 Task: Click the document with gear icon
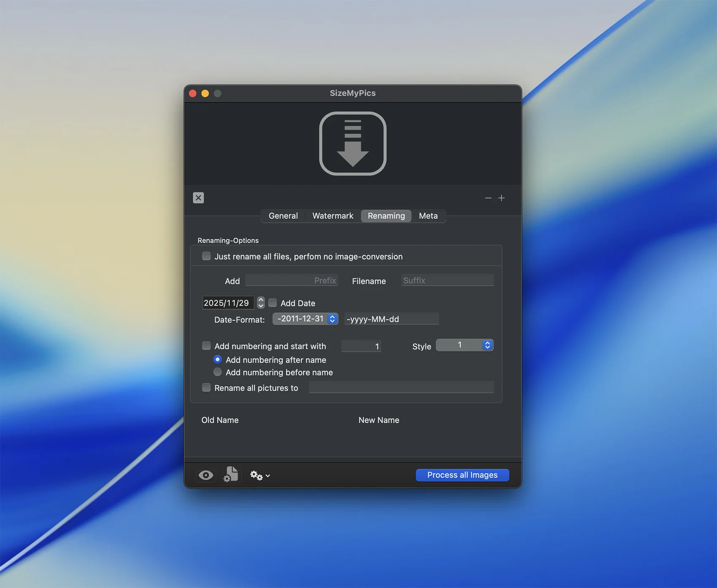click(231, 475)
